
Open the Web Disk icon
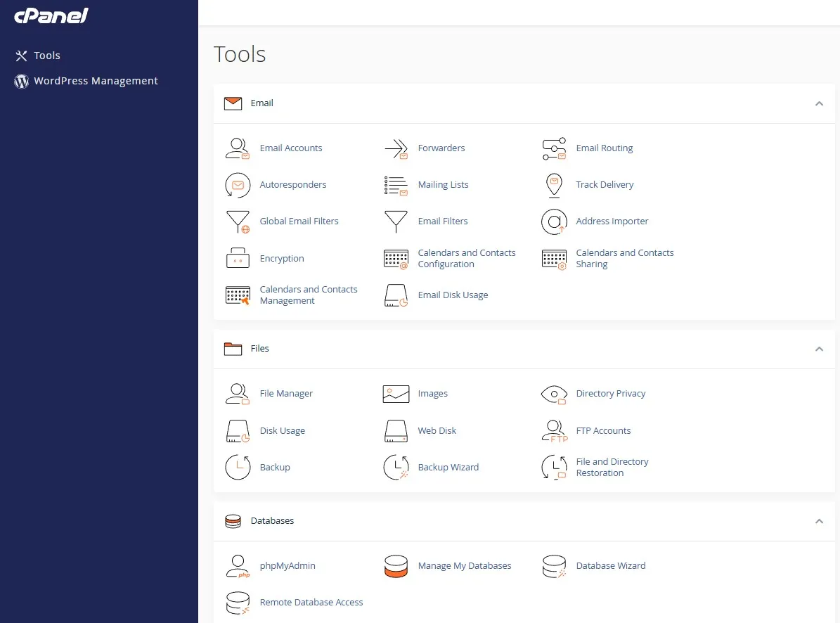coord(396,431)
